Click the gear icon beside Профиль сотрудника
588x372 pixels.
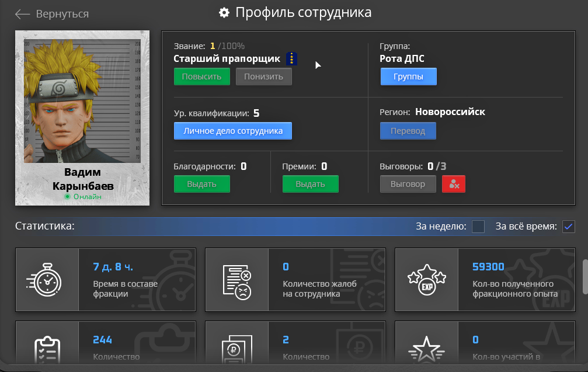(x=224, y=13)
